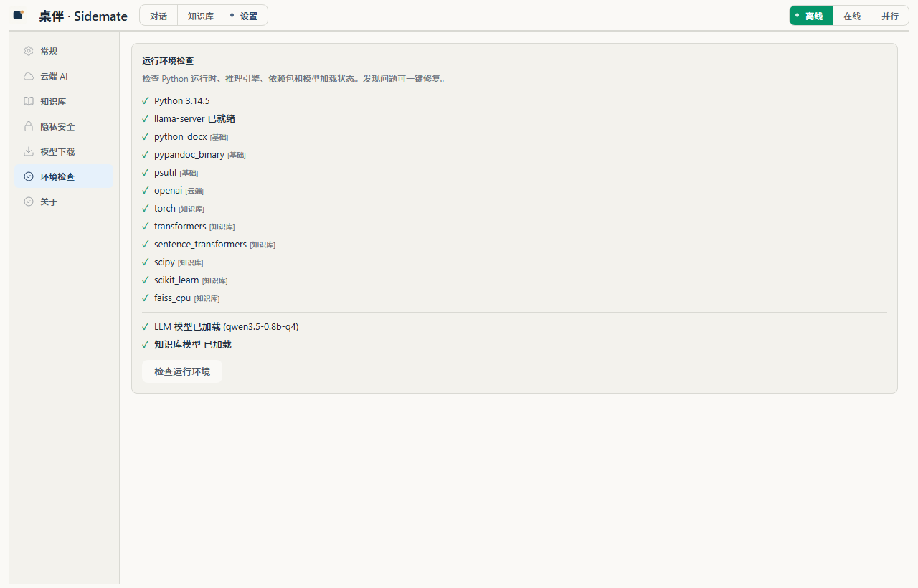Click the checkmark next to torch

click(x=146, y=209)
